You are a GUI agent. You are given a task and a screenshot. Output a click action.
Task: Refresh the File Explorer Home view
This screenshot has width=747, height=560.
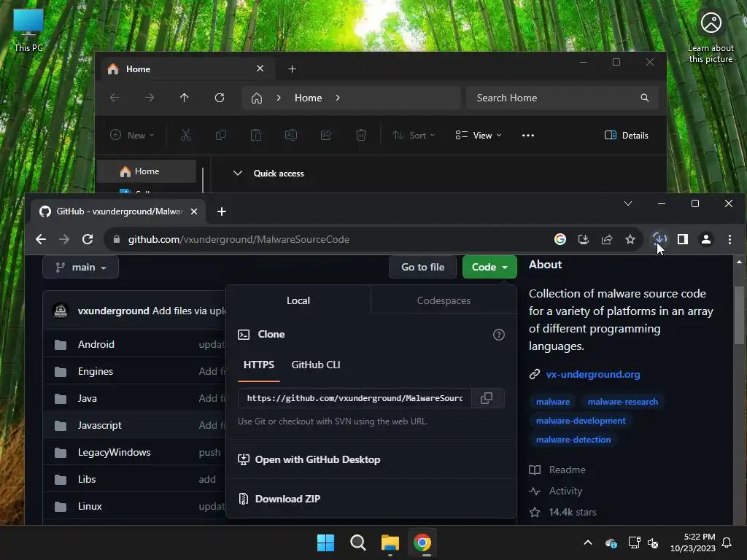click(x=220, y=98)
